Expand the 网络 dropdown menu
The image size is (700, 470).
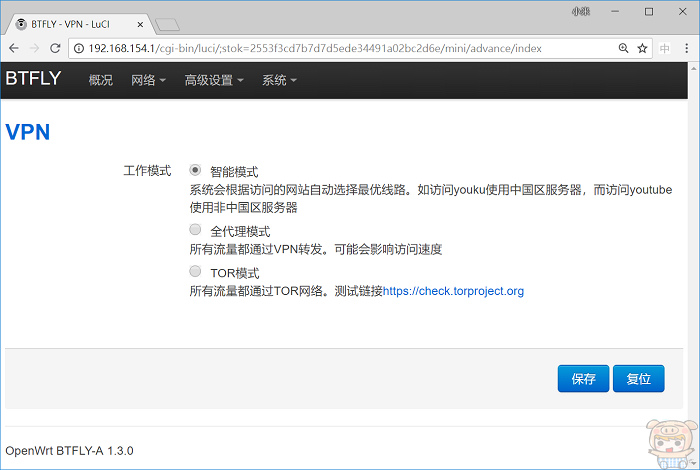148,80
